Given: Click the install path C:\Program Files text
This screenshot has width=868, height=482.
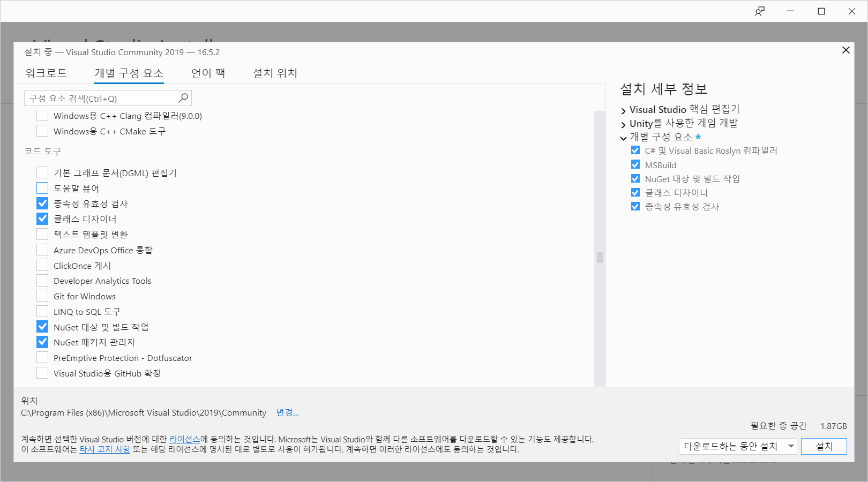Looking at the screenshot, I should click(144, 412).
